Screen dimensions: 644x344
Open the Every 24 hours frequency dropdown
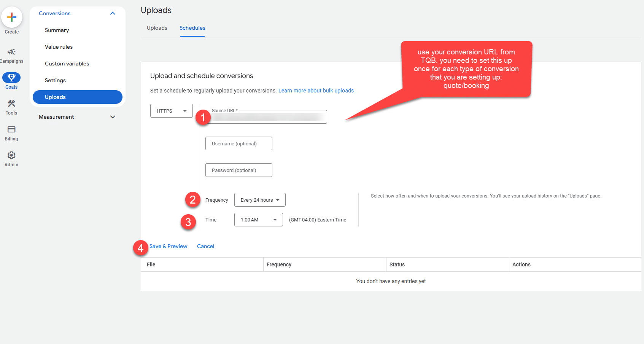(x=260, y=200)
